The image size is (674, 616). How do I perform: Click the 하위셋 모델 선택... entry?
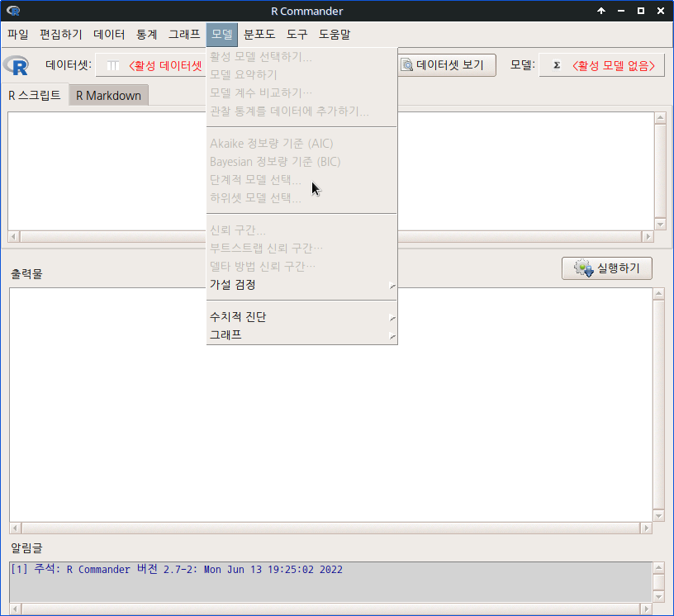(x=301, y=198)
